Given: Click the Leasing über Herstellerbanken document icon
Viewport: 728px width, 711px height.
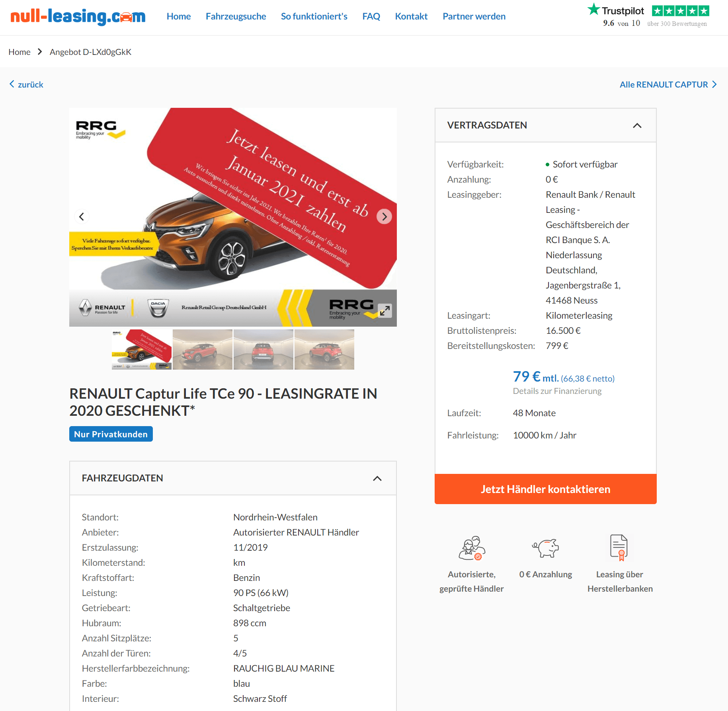Looking at the screenshot, I should [x=619, y=547].
